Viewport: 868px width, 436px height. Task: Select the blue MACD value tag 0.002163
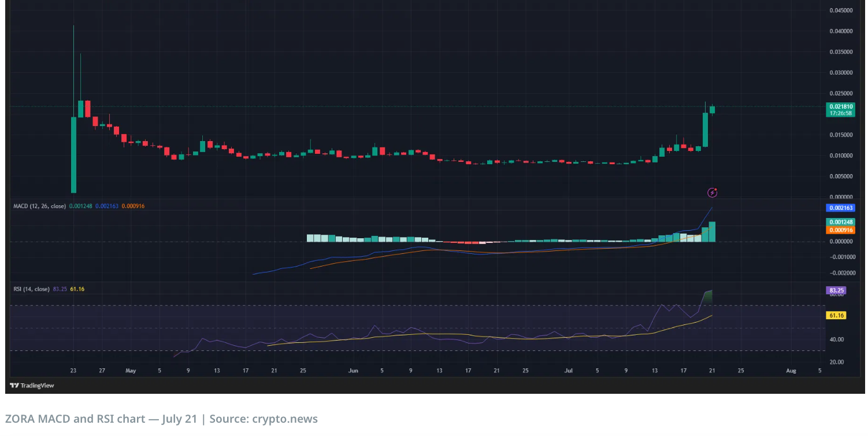tap(840, 208)
